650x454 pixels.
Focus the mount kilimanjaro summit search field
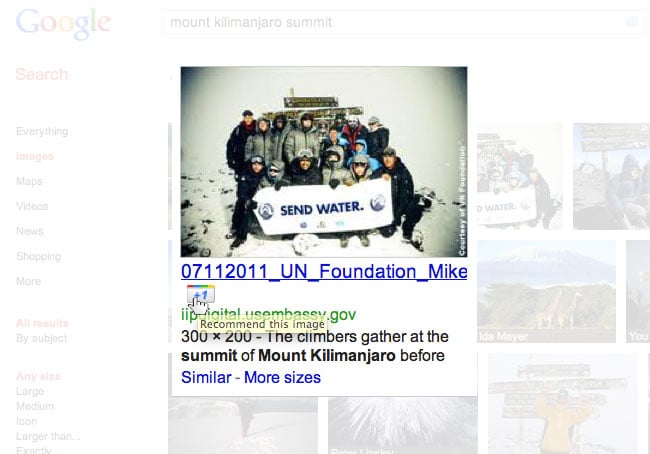click(394, 22)
